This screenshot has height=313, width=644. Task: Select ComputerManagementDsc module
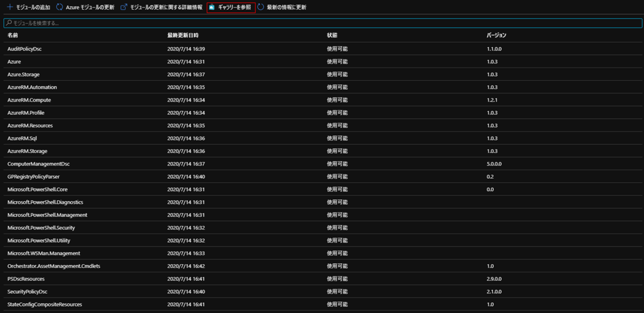click(x=39, y=164)
